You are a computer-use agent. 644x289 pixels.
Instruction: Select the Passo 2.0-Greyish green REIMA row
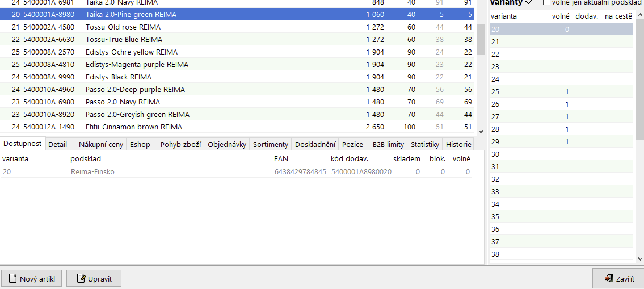point(237,114)
